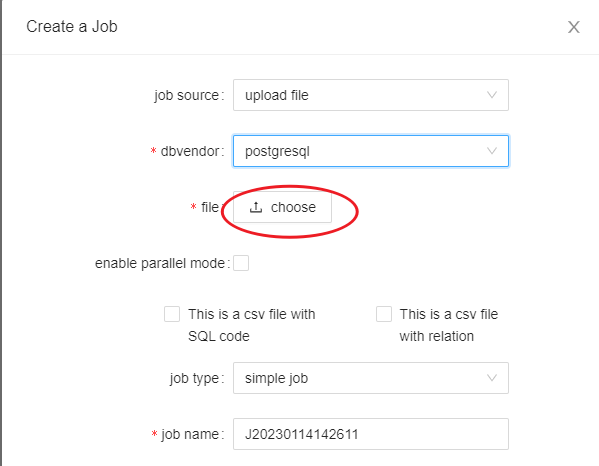
Task: Click the 'This is a csv file with SQL code' label
Action: (x=252, y=325)
